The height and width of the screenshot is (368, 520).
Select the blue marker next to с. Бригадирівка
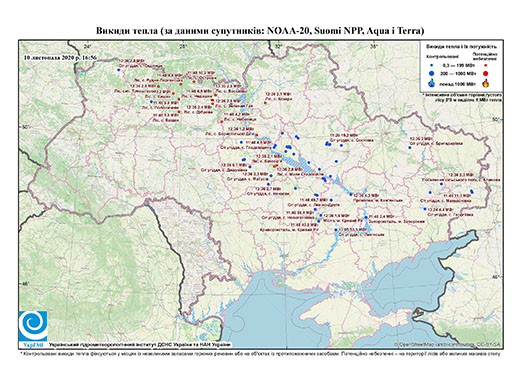tap(410, 147)
